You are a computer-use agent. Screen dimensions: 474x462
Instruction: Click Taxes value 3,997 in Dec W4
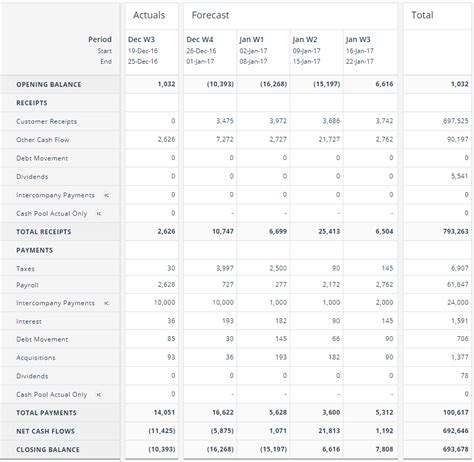tap(225, 268)
